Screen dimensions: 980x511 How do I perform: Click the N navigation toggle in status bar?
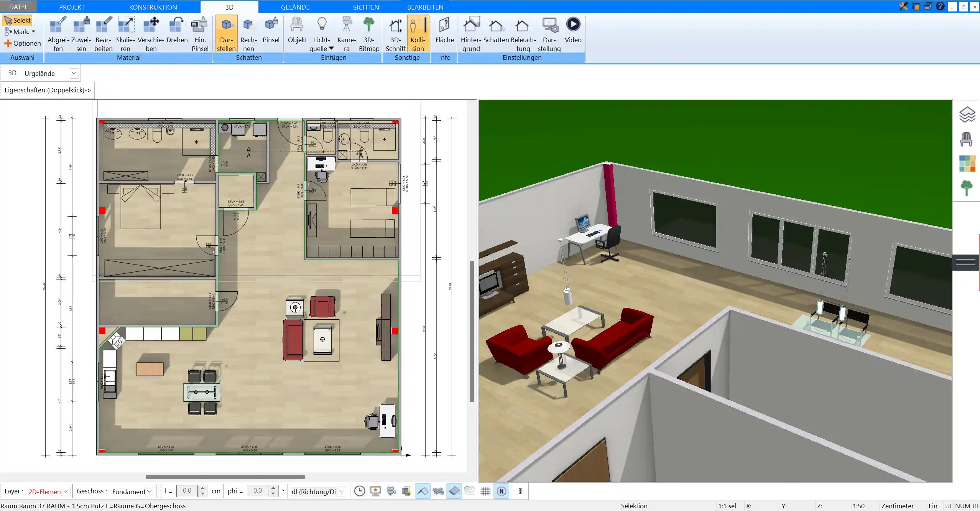(502, 491)
